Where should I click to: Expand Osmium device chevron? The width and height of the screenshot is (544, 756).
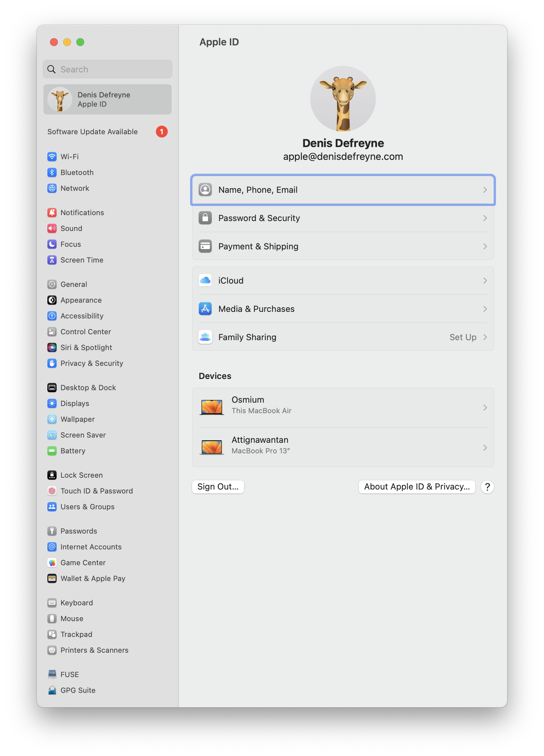coord(485,408)
